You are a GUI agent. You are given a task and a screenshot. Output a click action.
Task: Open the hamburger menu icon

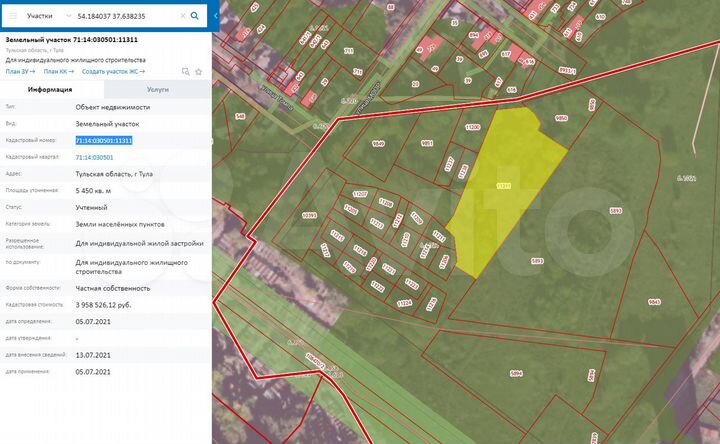(x=13, y=16)
